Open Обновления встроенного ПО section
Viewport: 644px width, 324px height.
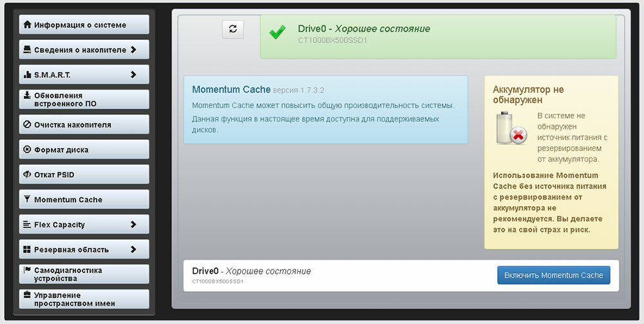point(84,99)
